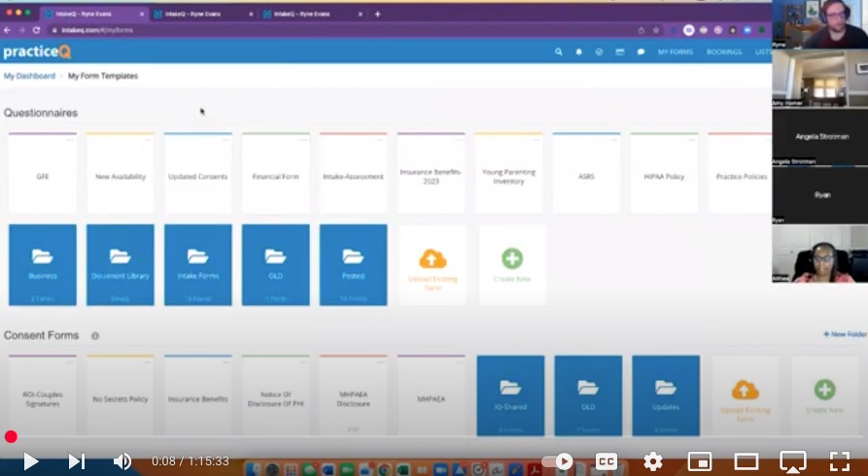Click the browser address bar URL
The width and height of the screenshot is (868, 476).
97,30
